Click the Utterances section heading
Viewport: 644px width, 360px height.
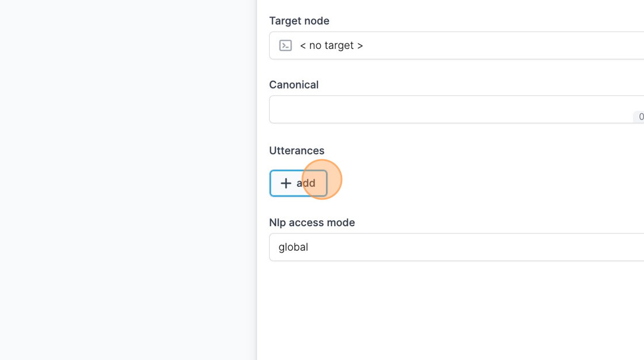coord(297,151)
